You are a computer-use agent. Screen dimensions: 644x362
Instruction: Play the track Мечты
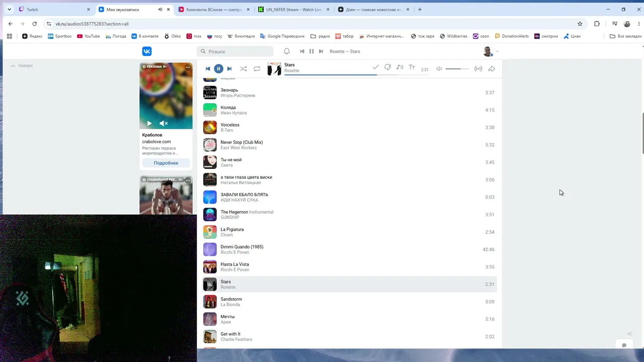pos(350,319)
